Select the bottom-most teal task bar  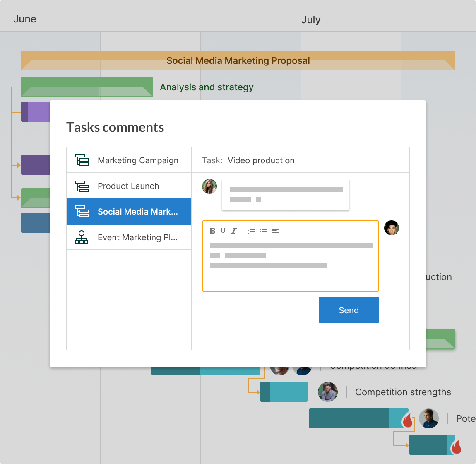pos(432,445)
